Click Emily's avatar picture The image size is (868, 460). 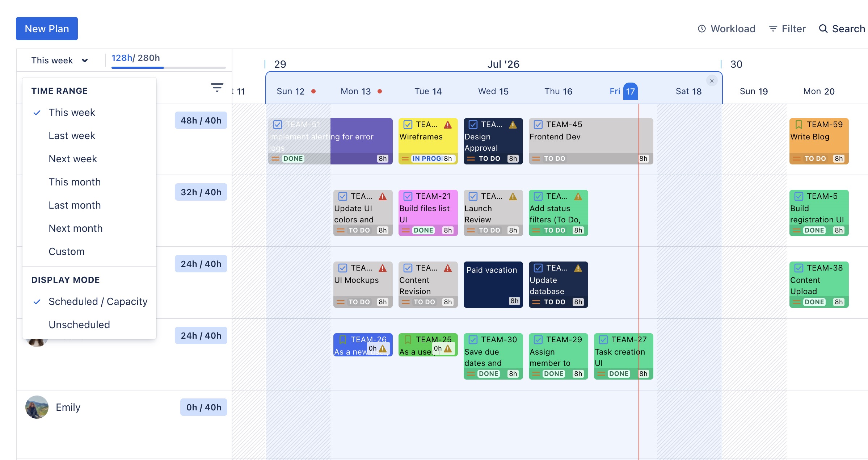tap(37, 407)
